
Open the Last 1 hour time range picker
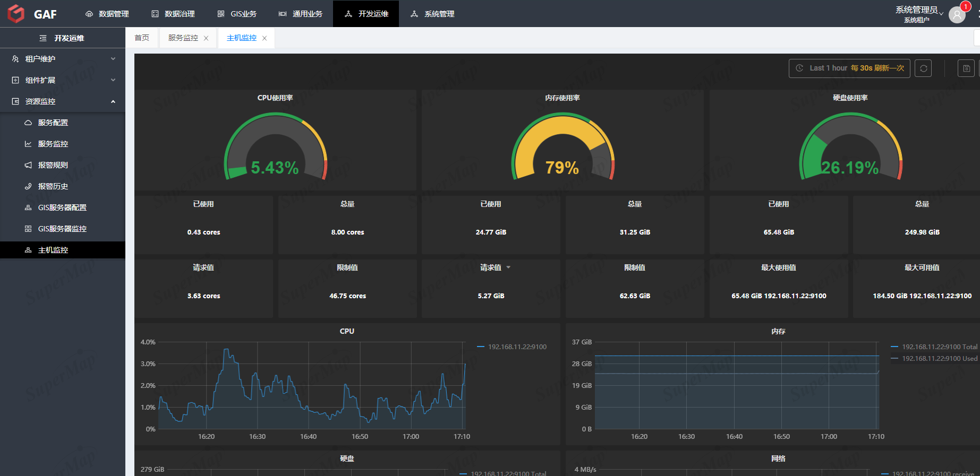849,68
